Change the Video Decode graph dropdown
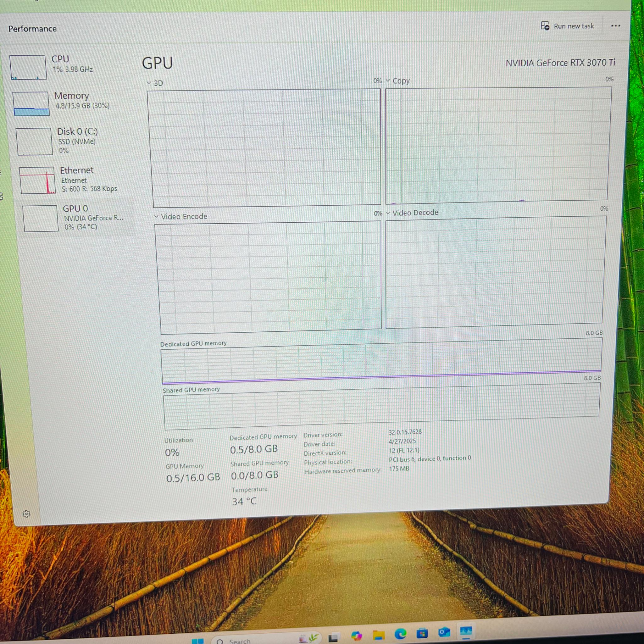 coord(388,213)
